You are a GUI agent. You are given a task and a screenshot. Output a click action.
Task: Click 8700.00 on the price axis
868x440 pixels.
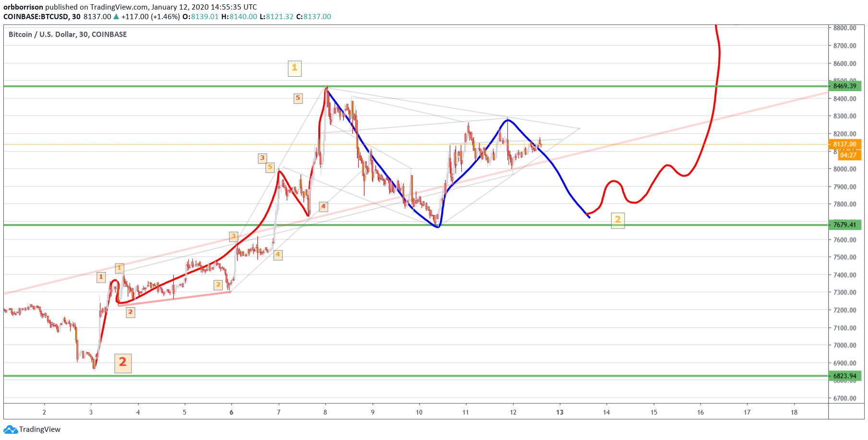coord(844,46)
